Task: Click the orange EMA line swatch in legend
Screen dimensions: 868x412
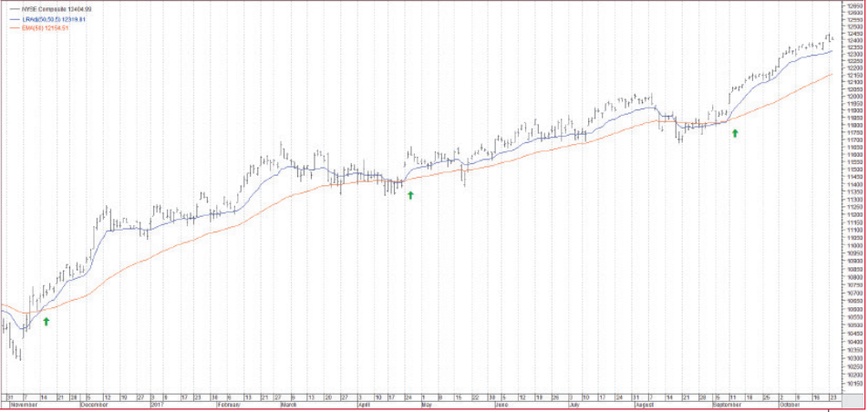Action: point(13,27)
